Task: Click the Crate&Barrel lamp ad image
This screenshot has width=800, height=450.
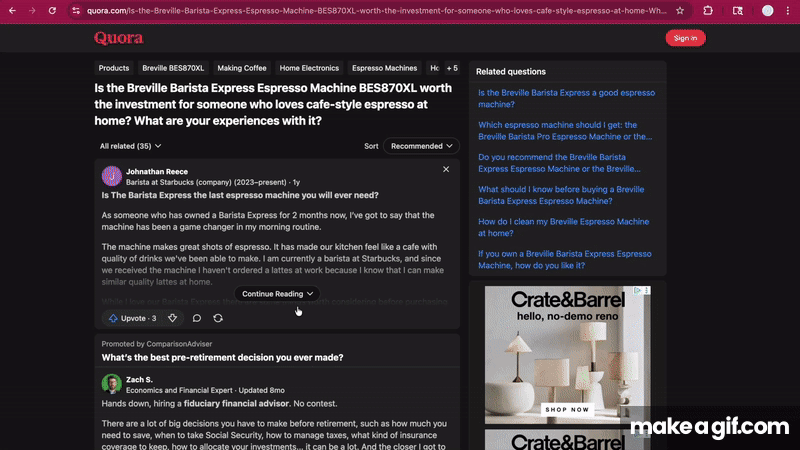Action: [x=567, y=355]
